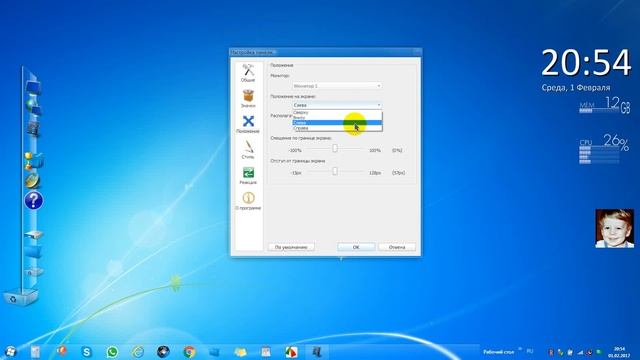Screen dimensions: 640x360
Task: Open the yellow folder taskbar icon
Action: (x=240, y=351)
